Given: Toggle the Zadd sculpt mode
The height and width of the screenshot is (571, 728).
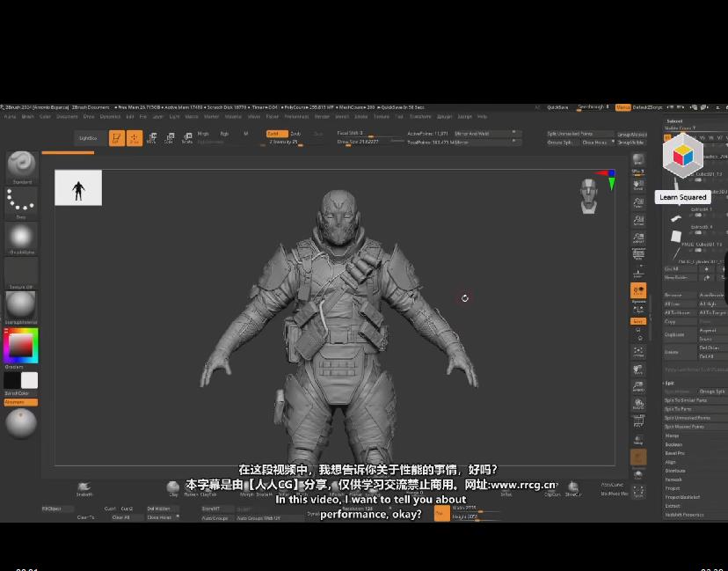Looking at the screenshot, I should point(273,134).
